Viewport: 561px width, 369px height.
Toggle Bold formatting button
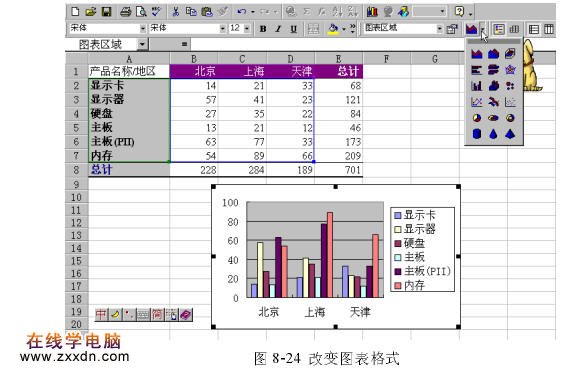(x=263, y=29)
